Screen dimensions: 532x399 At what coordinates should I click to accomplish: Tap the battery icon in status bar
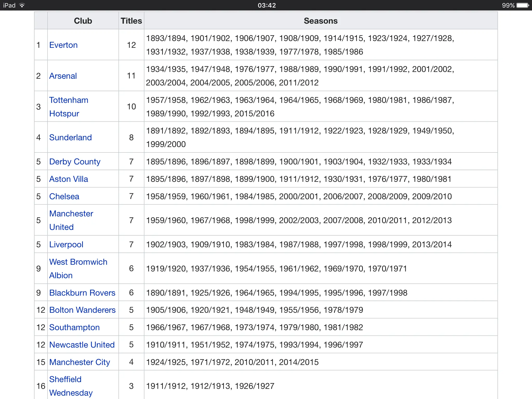click(522, 5)
